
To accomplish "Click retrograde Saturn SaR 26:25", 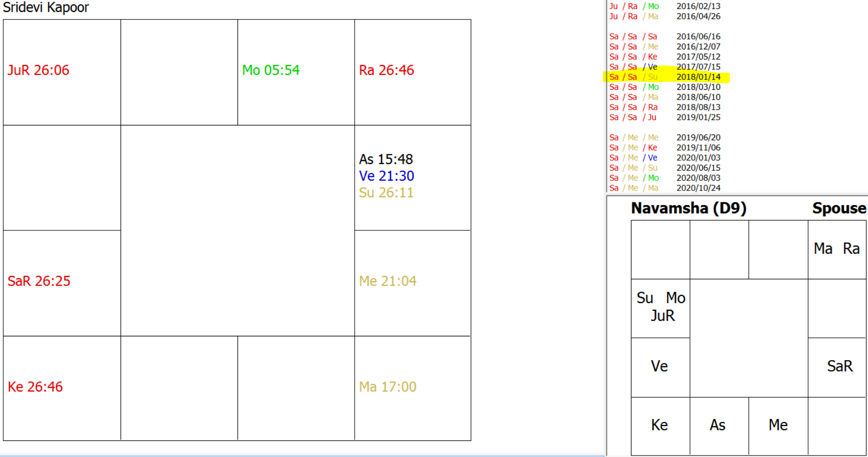I will (x=39, y=281).
